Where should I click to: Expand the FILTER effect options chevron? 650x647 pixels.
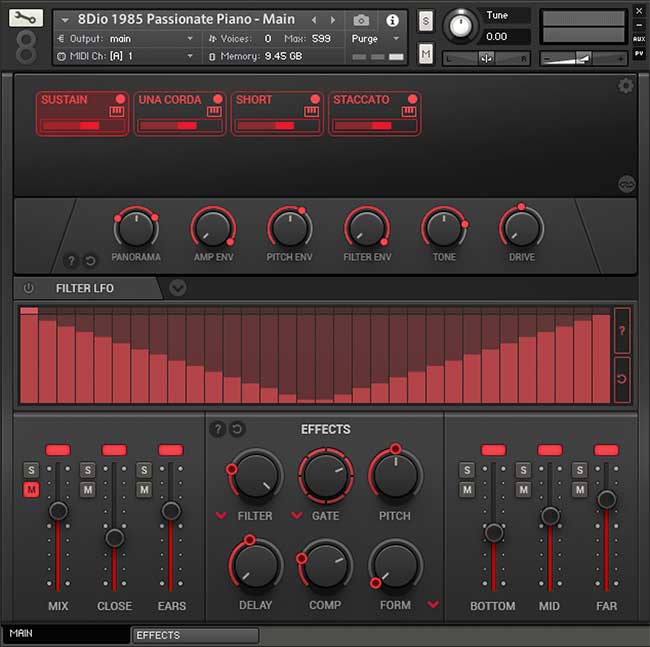(221, 515)
